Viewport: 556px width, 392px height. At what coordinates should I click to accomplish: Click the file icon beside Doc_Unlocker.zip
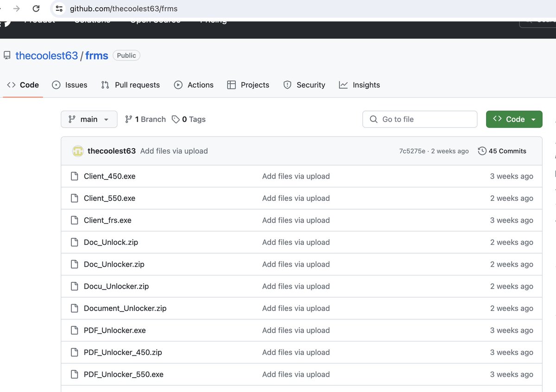click(x=74, y=264)
